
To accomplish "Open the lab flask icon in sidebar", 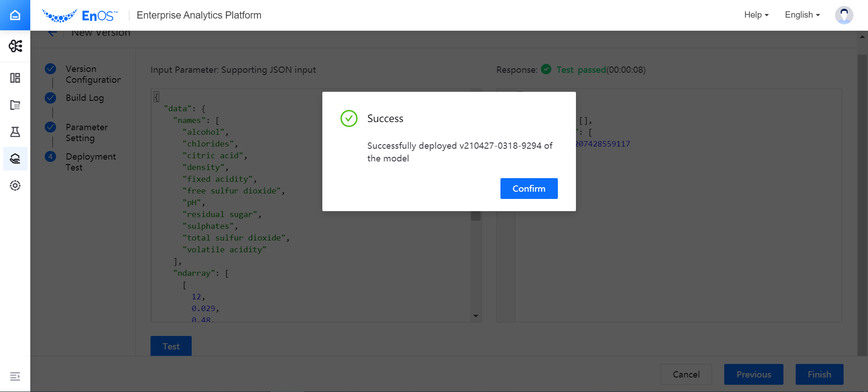I will (15, 132).
